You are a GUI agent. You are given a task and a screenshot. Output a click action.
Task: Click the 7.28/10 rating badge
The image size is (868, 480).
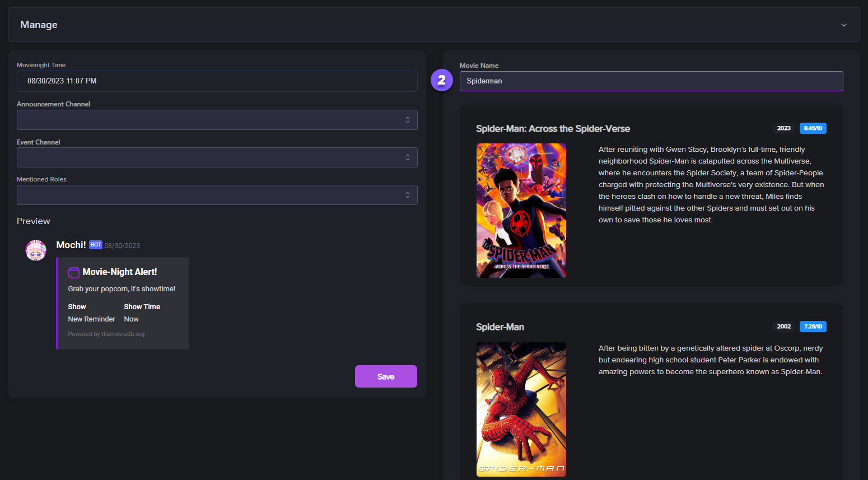click(813, 327)
